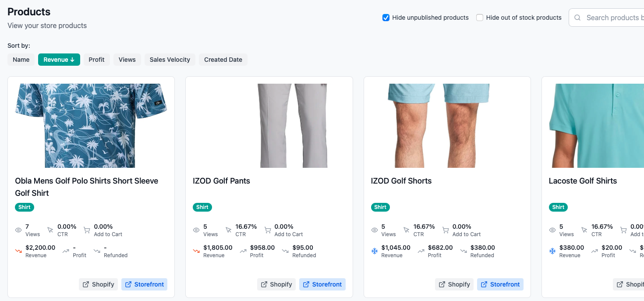
Task: Switch sorting to Sales Velocity
Action: tap(170, 59)
